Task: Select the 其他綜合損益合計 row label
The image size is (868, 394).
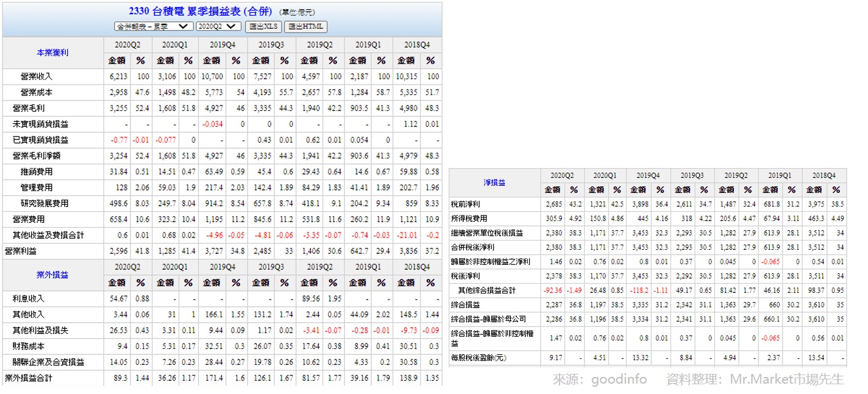Action: point(487,290)
